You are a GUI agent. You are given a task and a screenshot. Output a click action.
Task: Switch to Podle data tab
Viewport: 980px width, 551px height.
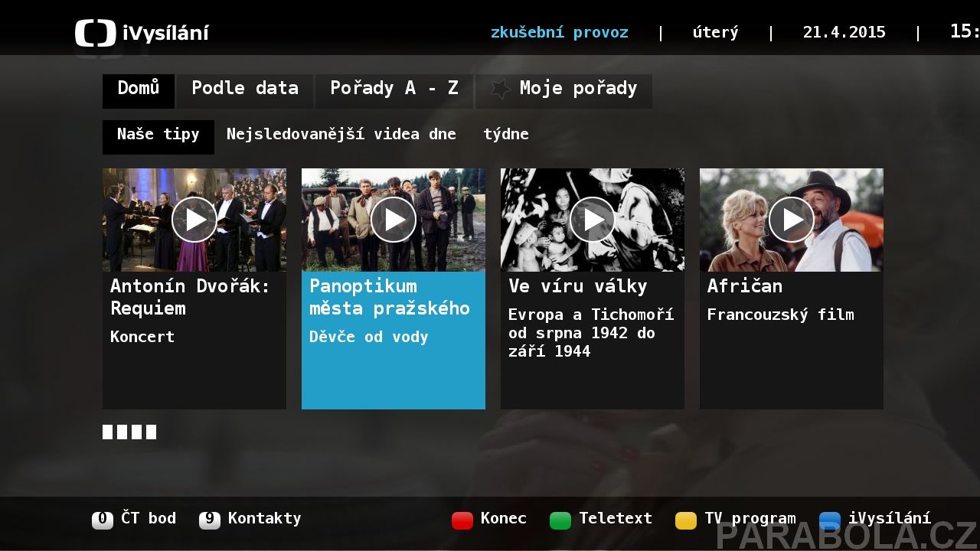(x=245, y=91)
